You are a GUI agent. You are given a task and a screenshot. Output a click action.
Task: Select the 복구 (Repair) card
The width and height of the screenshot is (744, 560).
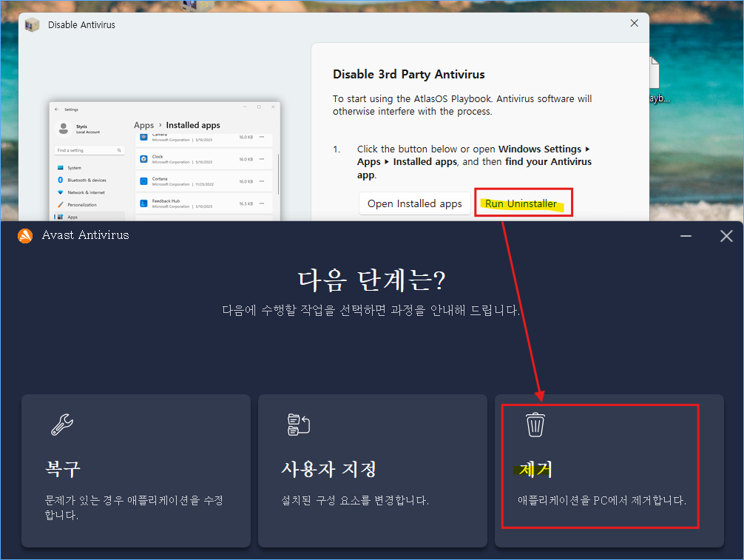pos(135,470)
